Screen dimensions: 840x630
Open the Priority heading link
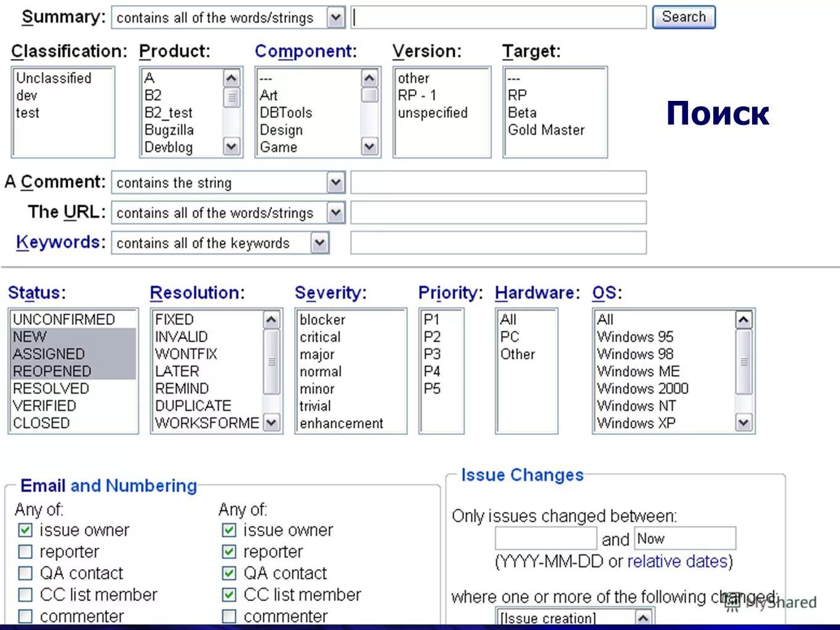pos(450,293)
